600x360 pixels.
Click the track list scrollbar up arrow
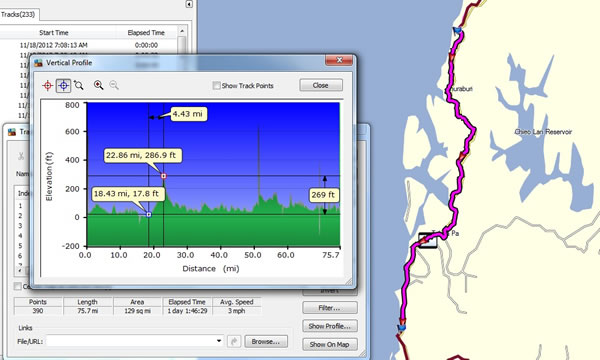coord(182,31)
